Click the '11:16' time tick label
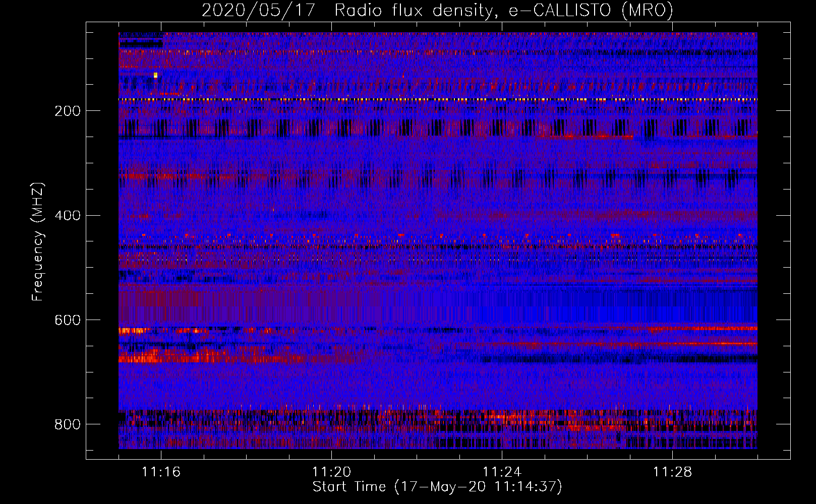Viewport: 816px width, 504px height. point(161,472)
